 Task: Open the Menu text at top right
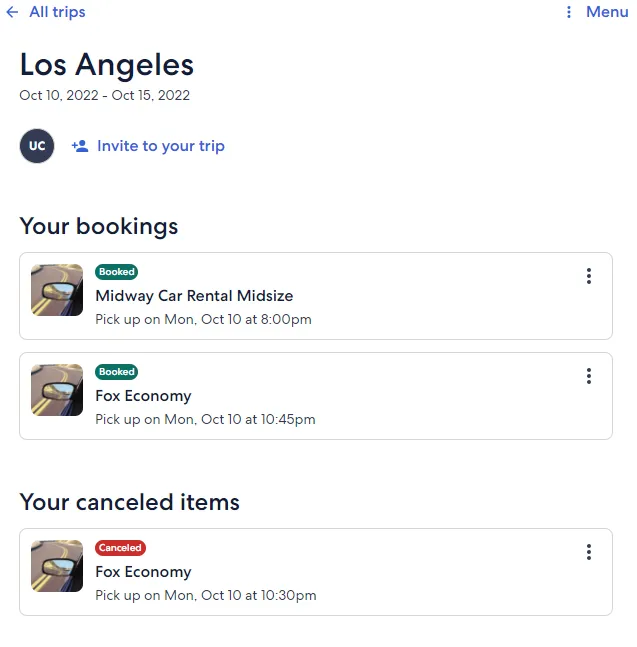[607, 12]
